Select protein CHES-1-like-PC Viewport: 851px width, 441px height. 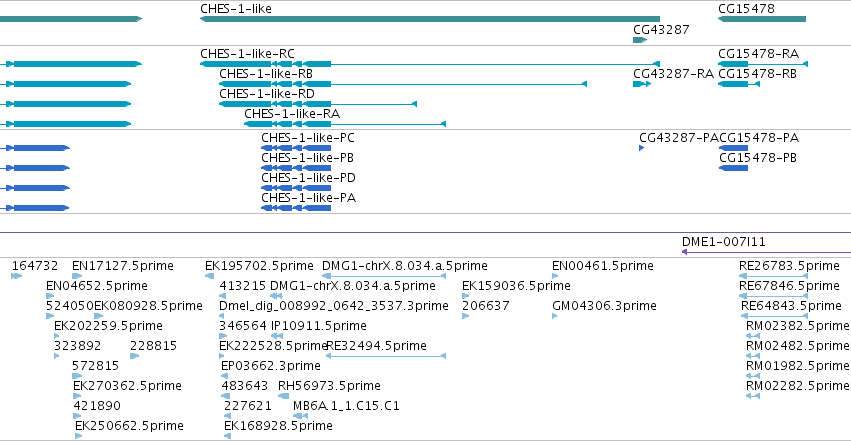pyautogui.click(x=296, y=148)
